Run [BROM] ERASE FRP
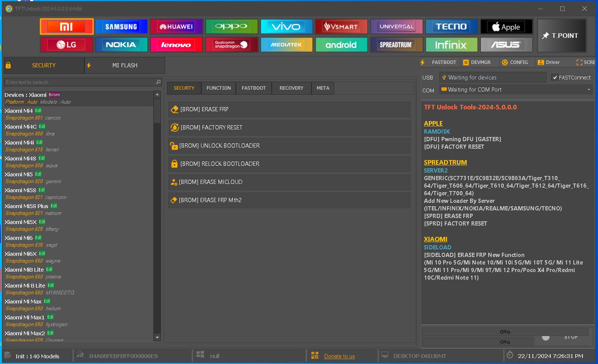This screenshot has width=598, height=364. click(x=290, y=109)
